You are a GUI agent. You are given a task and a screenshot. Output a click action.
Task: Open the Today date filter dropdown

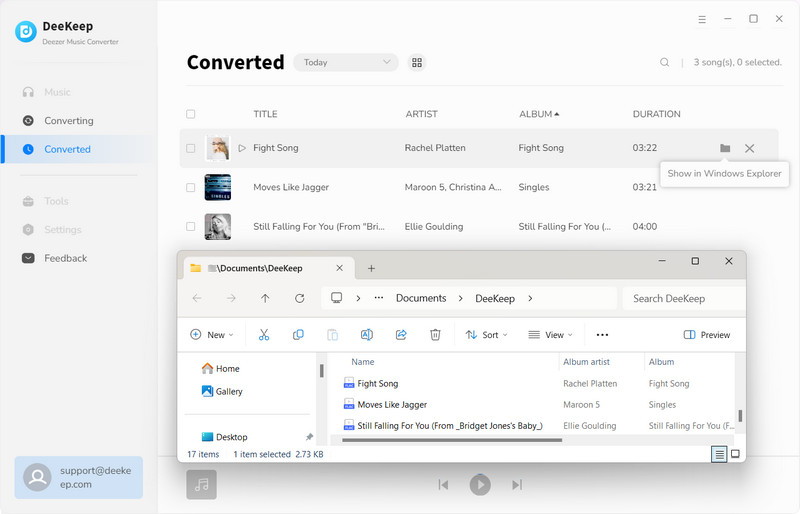(x=346, y=62)
